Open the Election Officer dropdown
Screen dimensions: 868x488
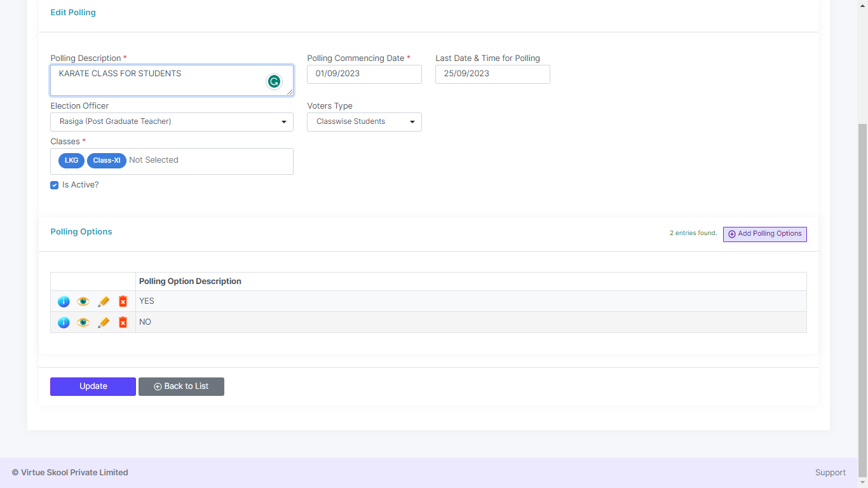point(172,122)
